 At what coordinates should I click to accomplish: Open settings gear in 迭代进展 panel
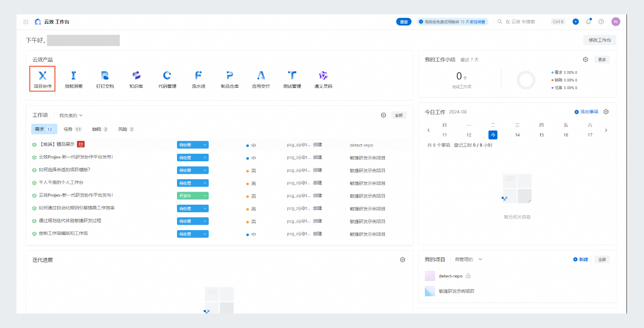403,260
